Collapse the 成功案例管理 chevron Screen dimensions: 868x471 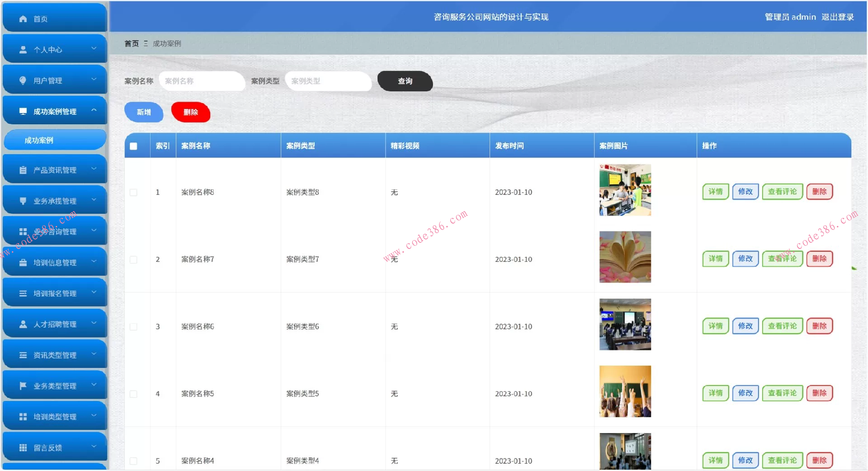(94, 109)
